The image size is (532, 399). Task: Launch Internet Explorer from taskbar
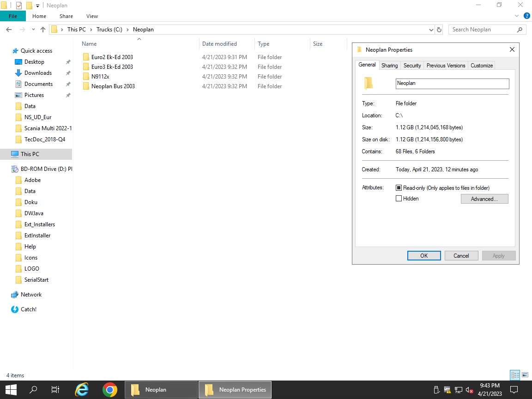[x=82, y=390]
